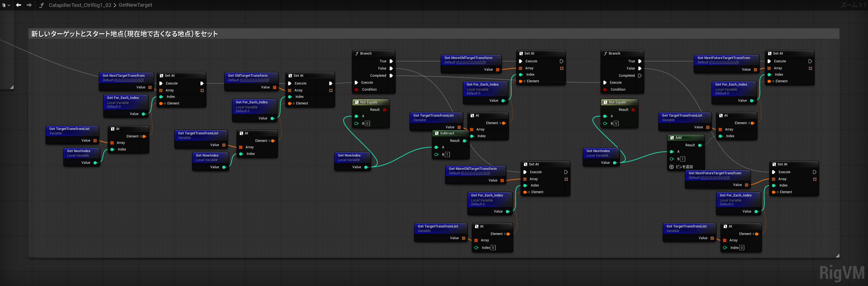Select the Get OldTargetTransform node title
Screen dimensions: 868x286
pyautogui.click(x=248, y=76)
